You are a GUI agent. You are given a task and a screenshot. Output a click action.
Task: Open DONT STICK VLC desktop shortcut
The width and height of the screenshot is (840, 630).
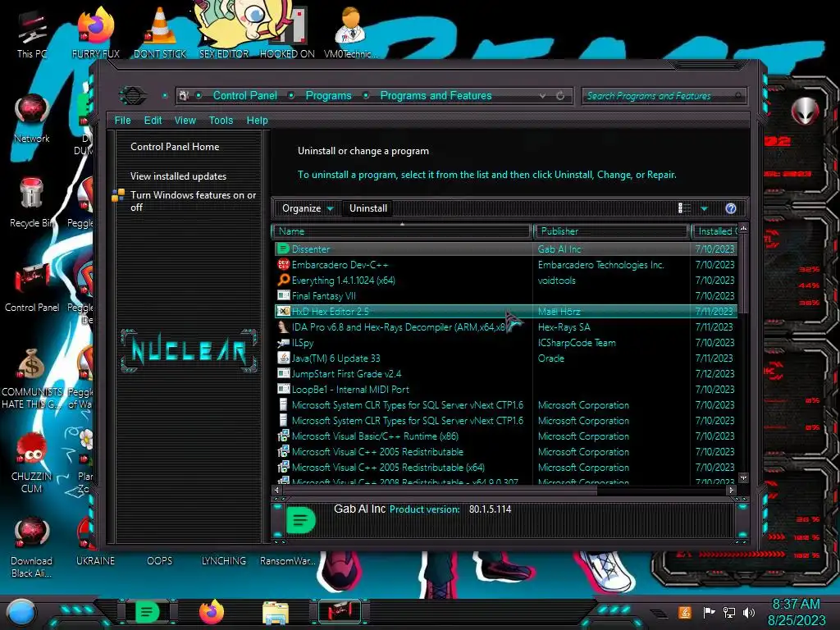pos(160,33)
